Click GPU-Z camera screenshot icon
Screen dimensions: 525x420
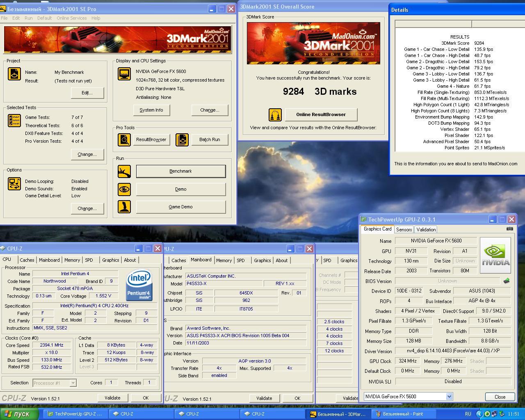click(509, 229)
